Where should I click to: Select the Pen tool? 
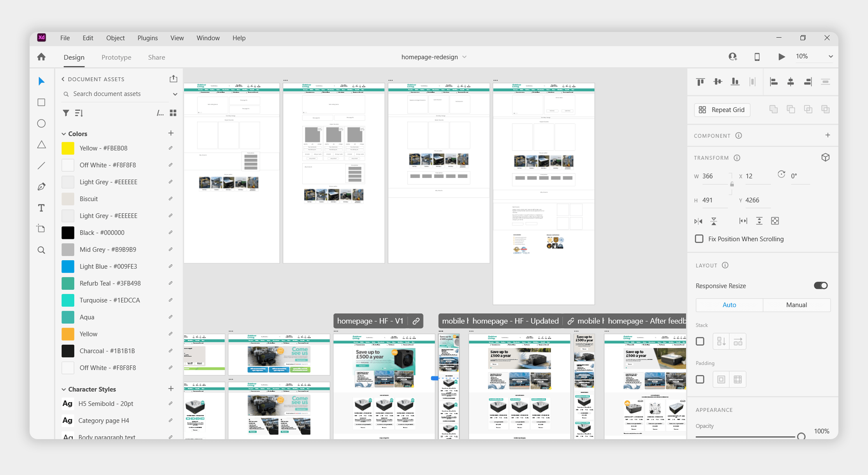point(41,187)
